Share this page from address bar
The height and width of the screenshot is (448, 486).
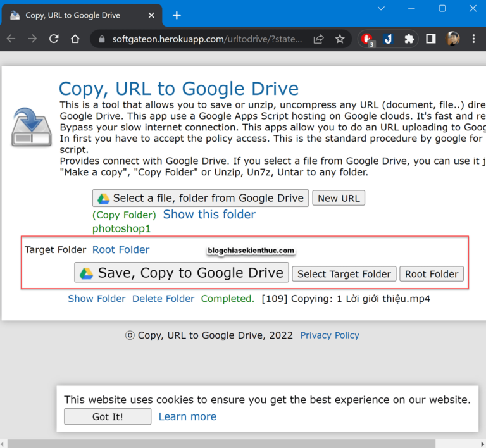pyautogui.click(x=319, y=39)
